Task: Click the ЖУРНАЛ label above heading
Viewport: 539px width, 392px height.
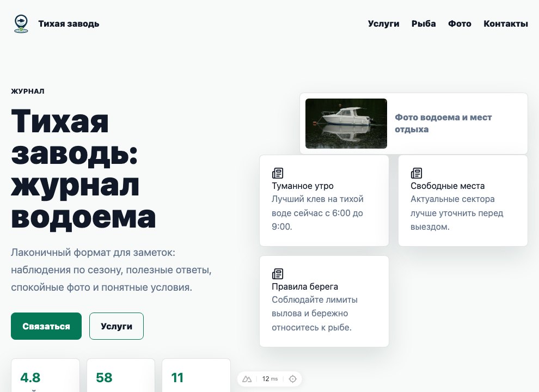Action: point(28,91)
